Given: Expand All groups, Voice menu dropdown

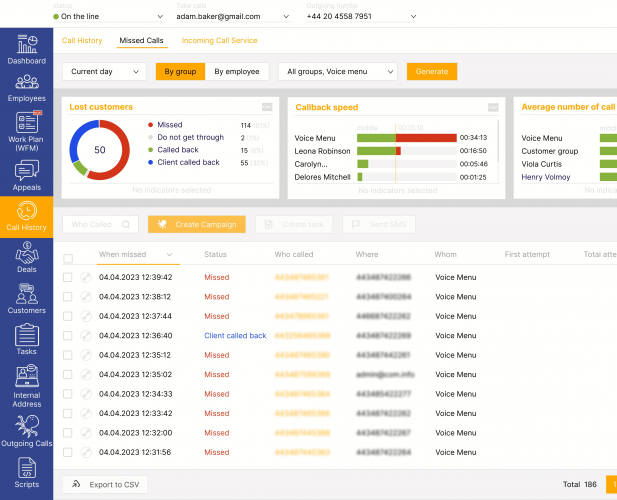Looking at the screenshot, I should 338,72.
